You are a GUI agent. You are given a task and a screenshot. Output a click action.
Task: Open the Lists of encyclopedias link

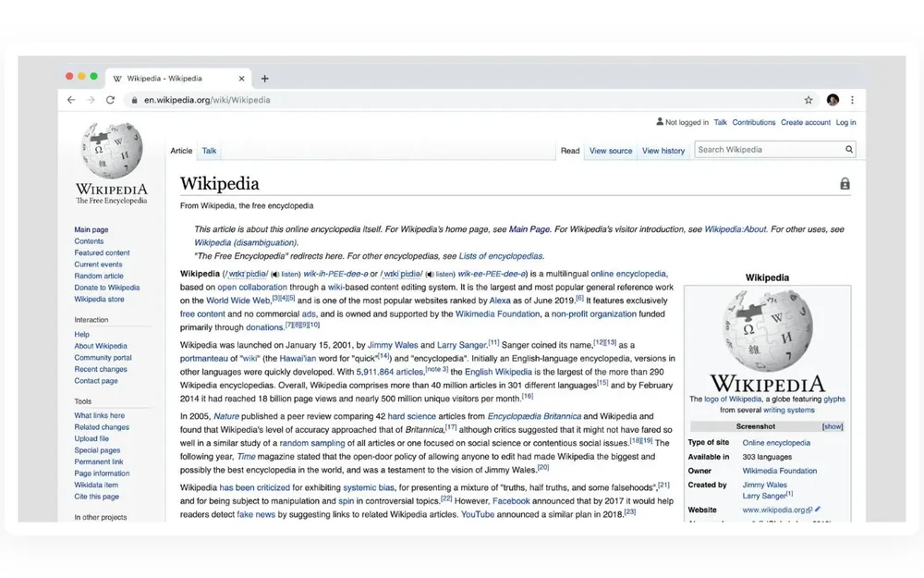(x=501, y=256)
